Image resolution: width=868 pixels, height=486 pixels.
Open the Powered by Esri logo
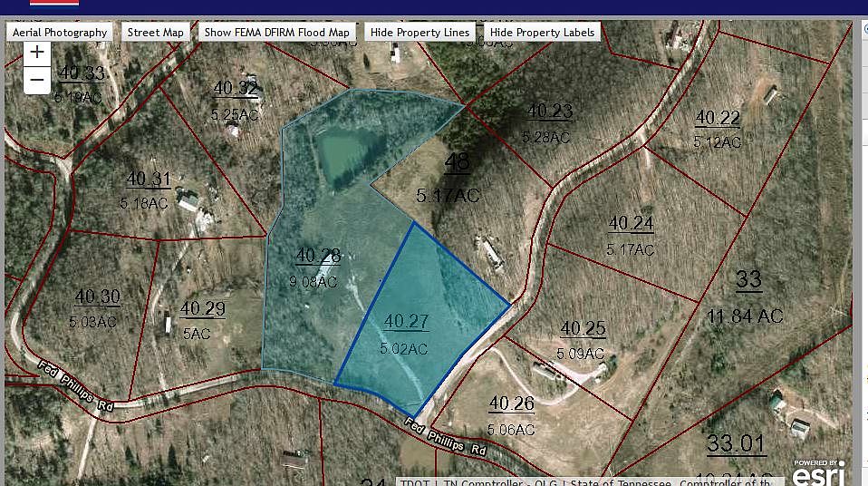(818, 471)
